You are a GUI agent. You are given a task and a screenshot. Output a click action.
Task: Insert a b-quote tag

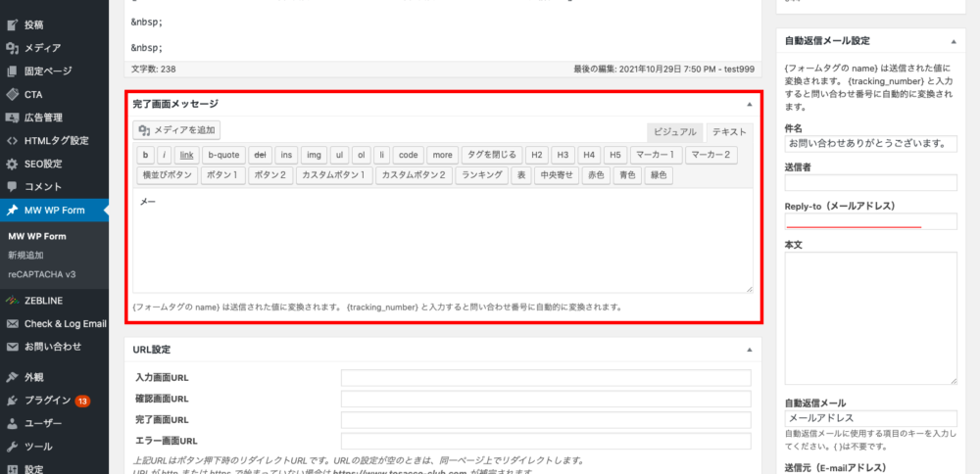pos(223,155)
